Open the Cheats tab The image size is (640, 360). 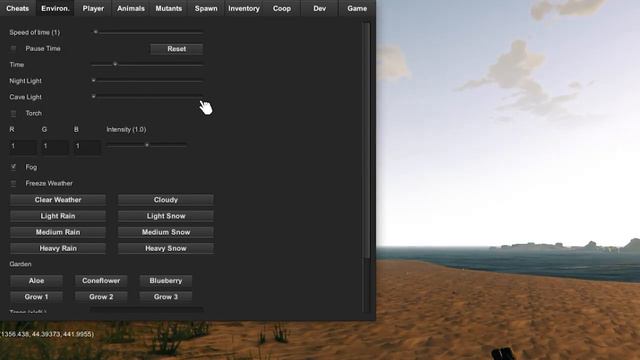(x=18, y=8)
